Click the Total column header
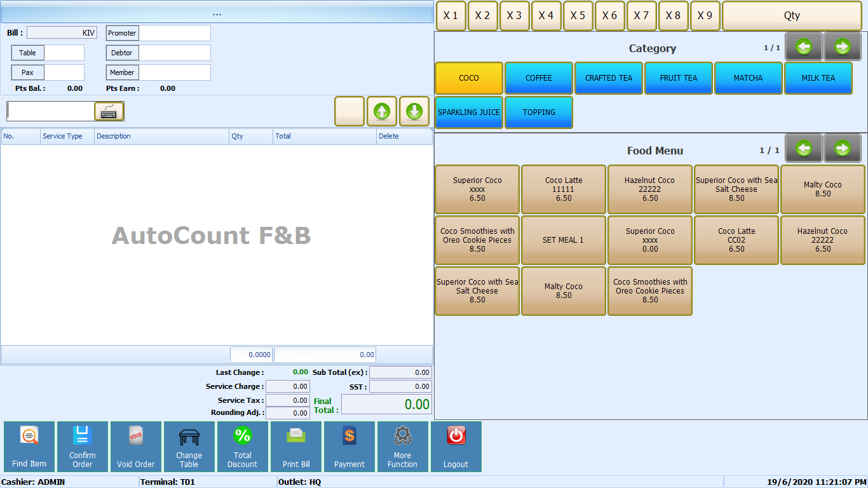This screenshot has height=488, width=868. pyautogui.click(x=325, y=136)
